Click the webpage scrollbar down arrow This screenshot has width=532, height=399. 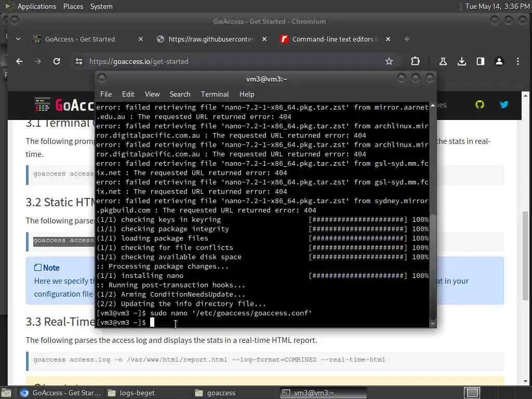point(525,381)
